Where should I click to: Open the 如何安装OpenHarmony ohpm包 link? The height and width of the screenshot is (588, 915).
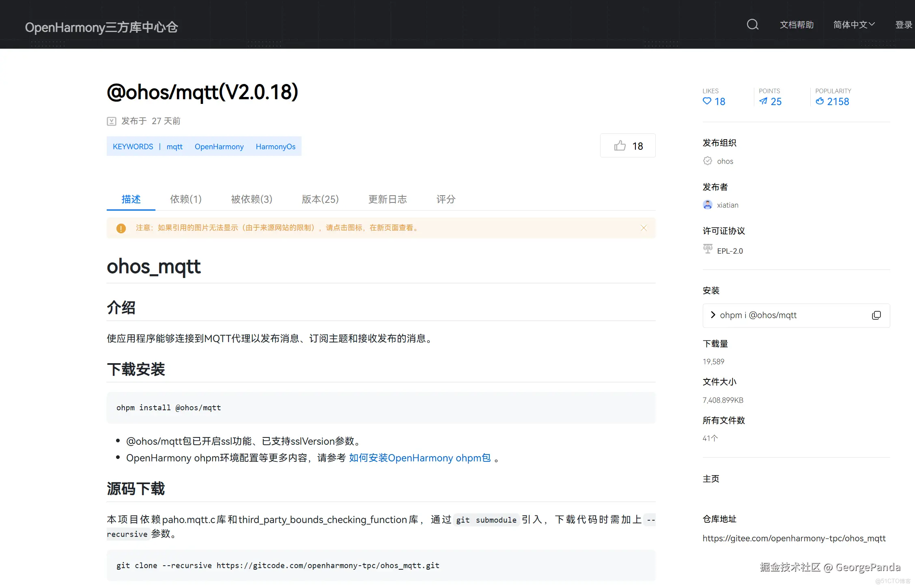click(x=420, y=458)
